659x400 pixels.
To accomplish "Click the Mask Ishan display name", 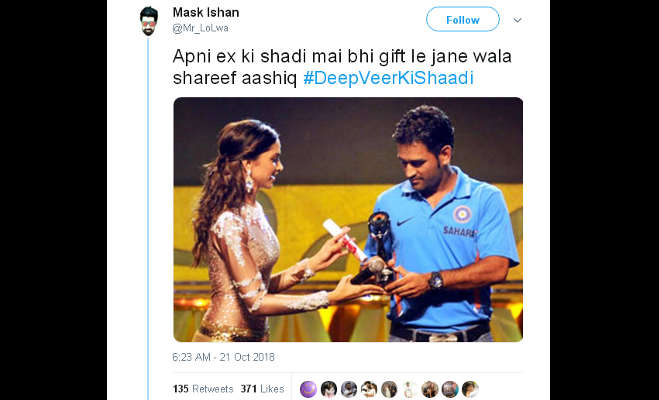I will 206,13.
